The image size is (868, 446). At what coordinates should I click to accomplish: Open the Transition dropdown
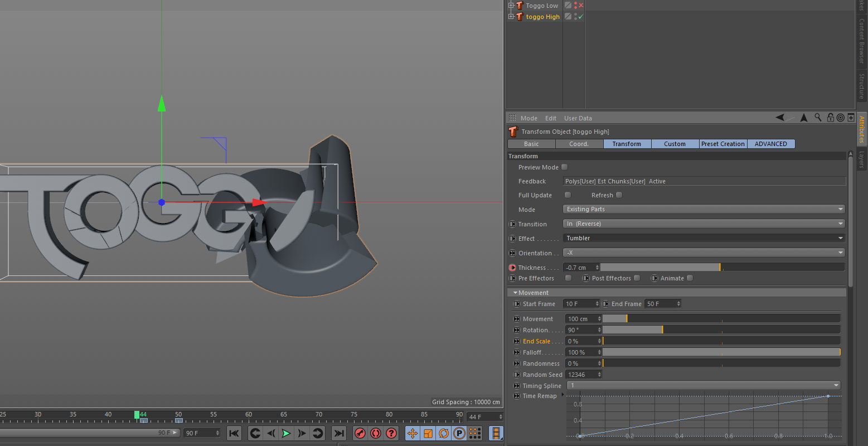(x=704, y=224)
